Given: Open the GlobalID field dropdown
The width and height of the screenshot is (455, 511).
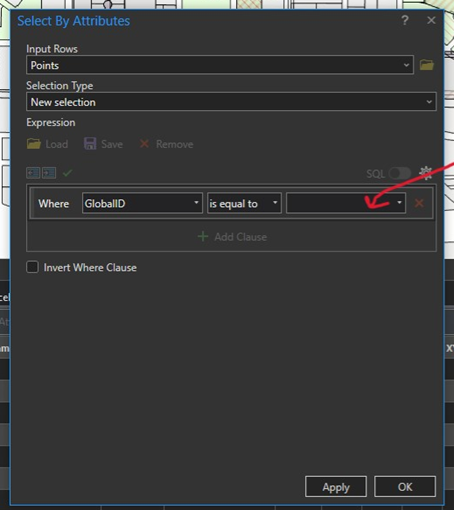Looking at the screenshot, I should click(142, 203).
